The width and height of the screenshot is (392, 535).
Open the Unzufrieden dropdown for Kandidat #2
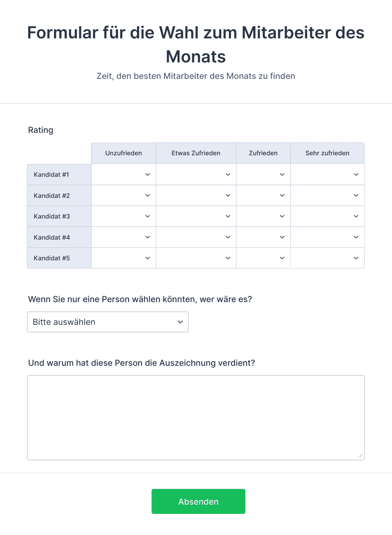pyautogui.click(x=123, y=195)
